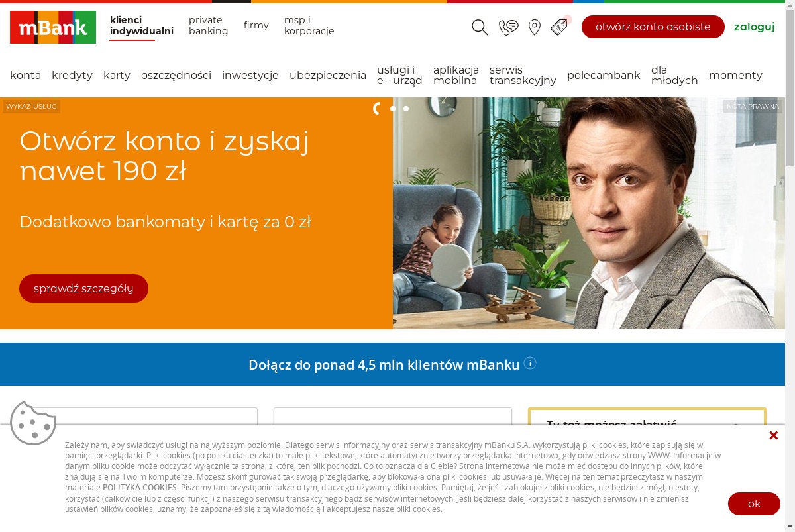Click the sprawdź szczegóły button
795x532 pixels.
tap(83, 288)
